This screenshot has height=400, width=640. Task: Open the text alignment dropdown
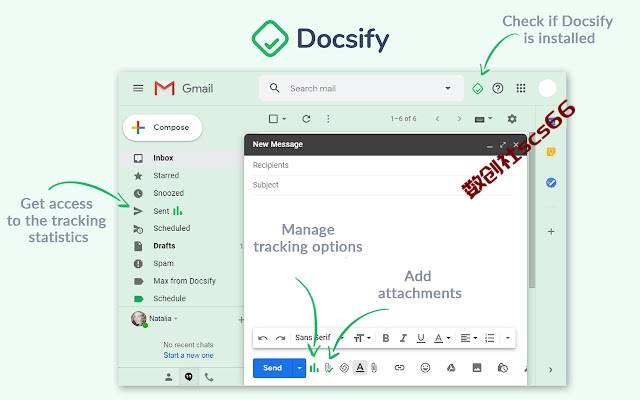469,338
